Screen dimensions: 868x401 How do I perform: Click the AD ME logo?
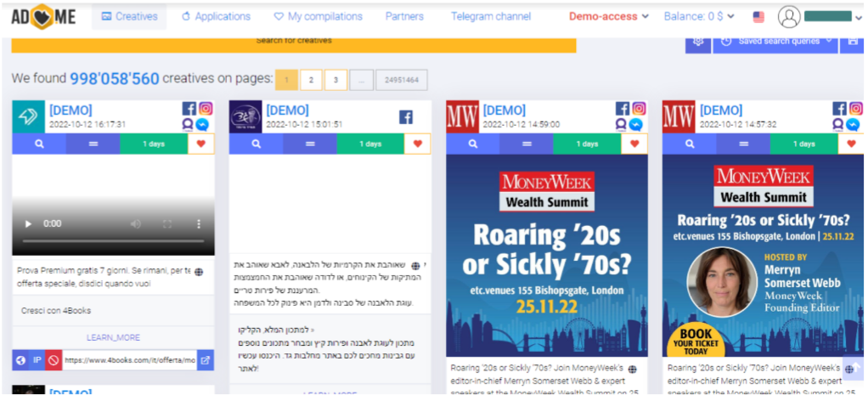point(43,17)
